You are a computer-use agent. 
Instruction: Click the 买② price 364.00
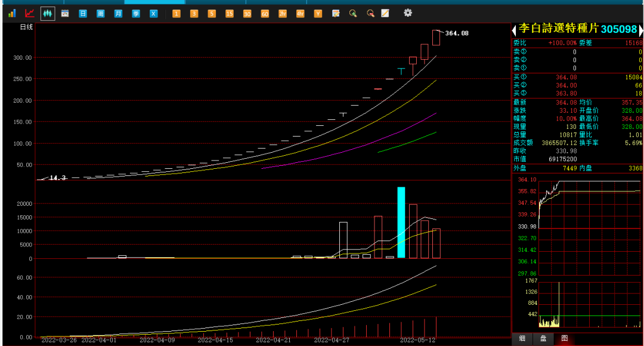pyautogui.click(x=566, y=85)
